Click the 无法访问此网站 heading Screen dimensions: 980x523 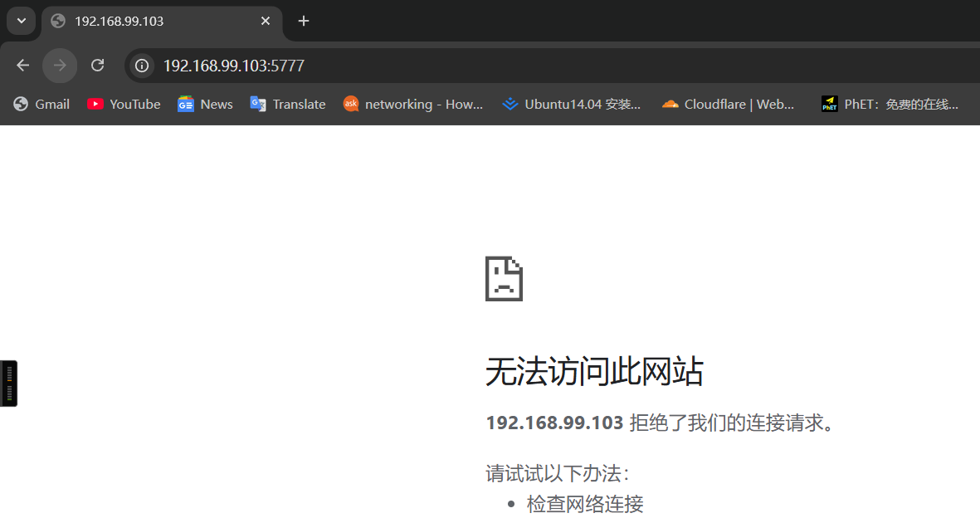pyautogui.click(x=594, y=372)
